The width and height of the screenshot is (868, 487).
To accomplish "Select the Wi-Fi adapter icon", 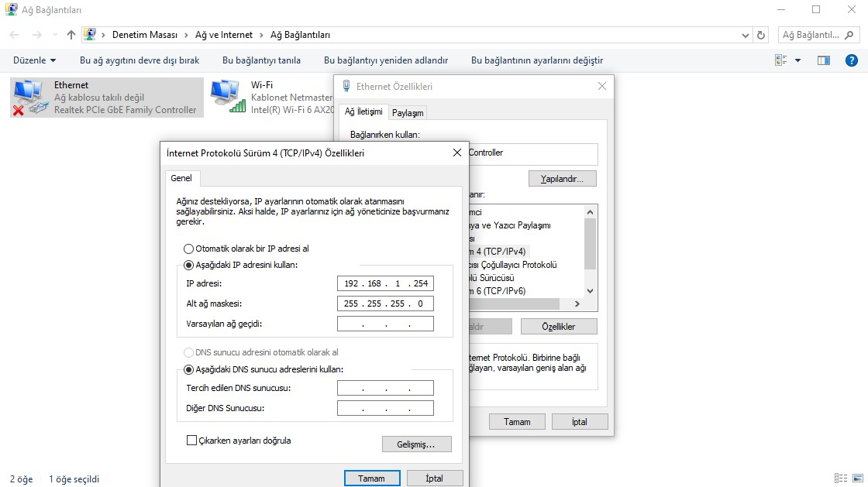I will pyautogui.click(x=227, y=96).
